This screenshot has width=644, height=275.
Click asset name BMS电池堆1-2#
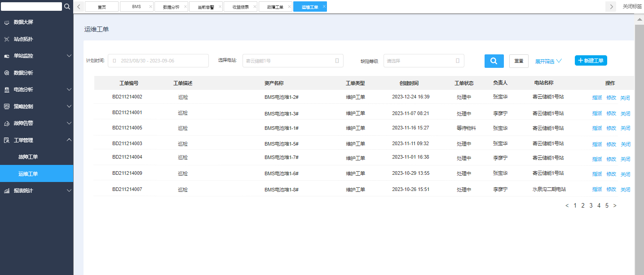click(282, 97)
